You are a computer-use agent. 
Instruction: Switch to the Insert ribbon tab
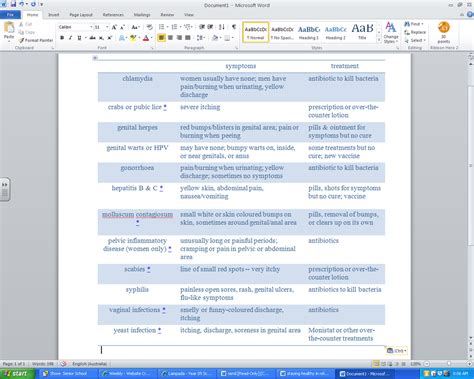click(53, 15)
